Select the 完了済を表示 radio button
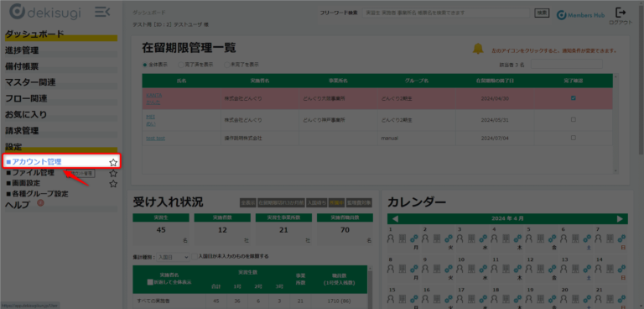Viewport: 644px width, 309px height. point(181,65)
